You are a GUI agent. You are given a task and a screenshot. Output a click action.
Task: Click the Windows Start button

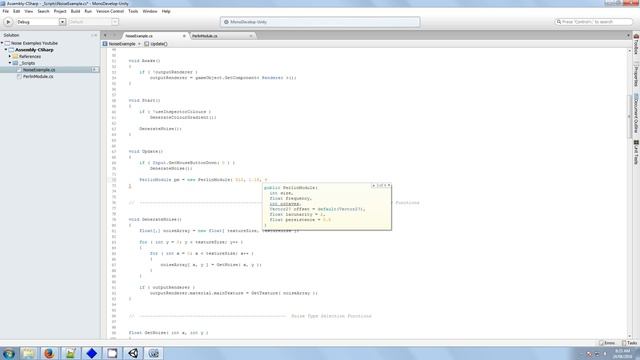(x=9, y=353)
